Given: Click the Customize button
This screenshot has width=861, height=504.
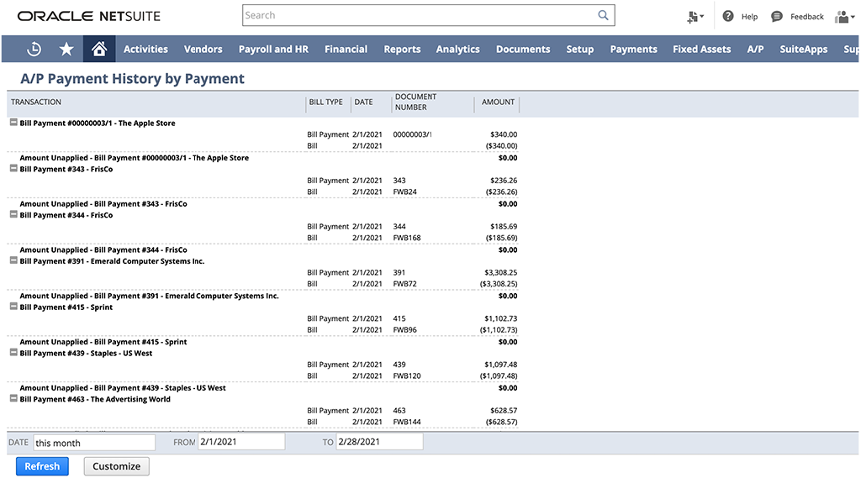Looking at the screenshot, I should point(116,466).
